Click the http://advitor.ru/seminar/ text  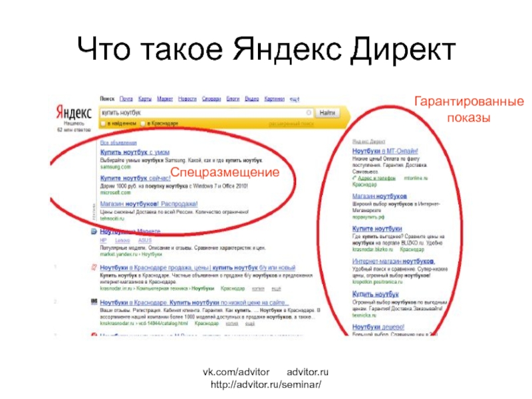click(x=265, y=385)
